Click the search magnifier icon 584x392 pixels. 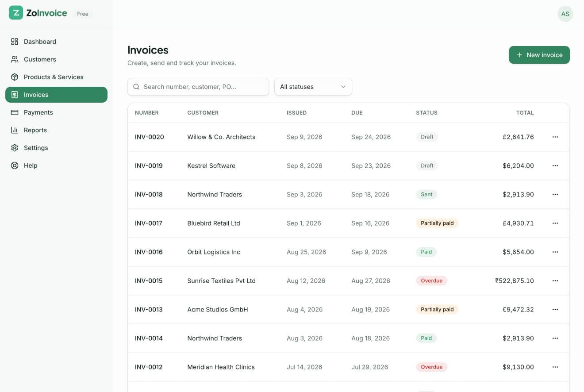point(136,87)
